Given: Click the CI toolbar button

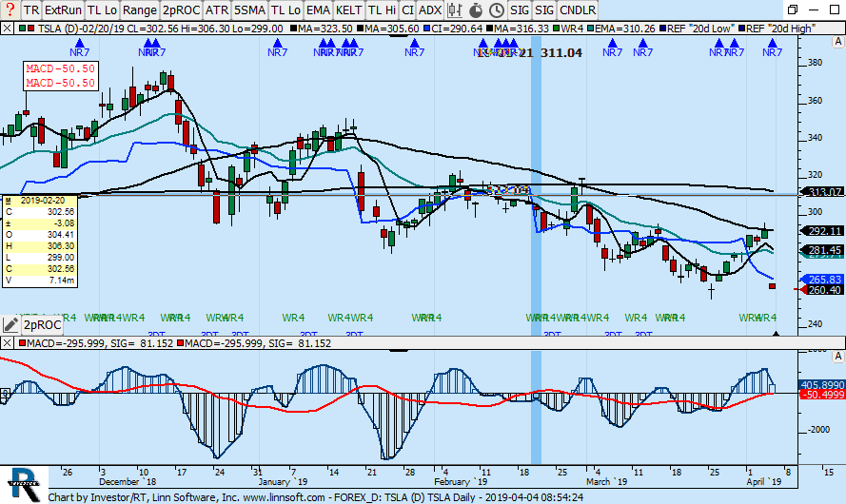Looking at the screenshot, I should [408, 10].
